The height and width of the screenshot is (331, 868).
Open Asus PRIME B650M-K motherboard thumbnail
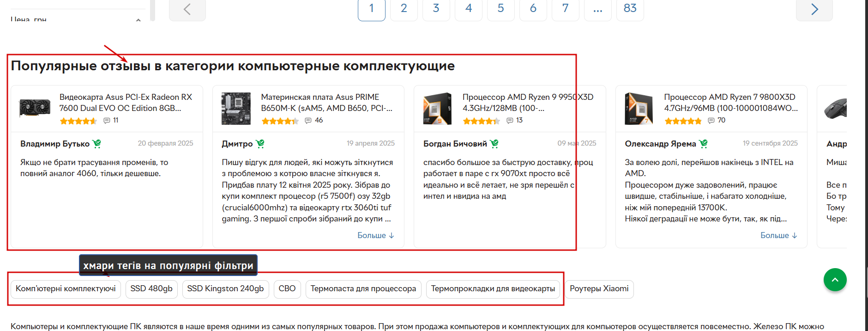tap(236, 109)
